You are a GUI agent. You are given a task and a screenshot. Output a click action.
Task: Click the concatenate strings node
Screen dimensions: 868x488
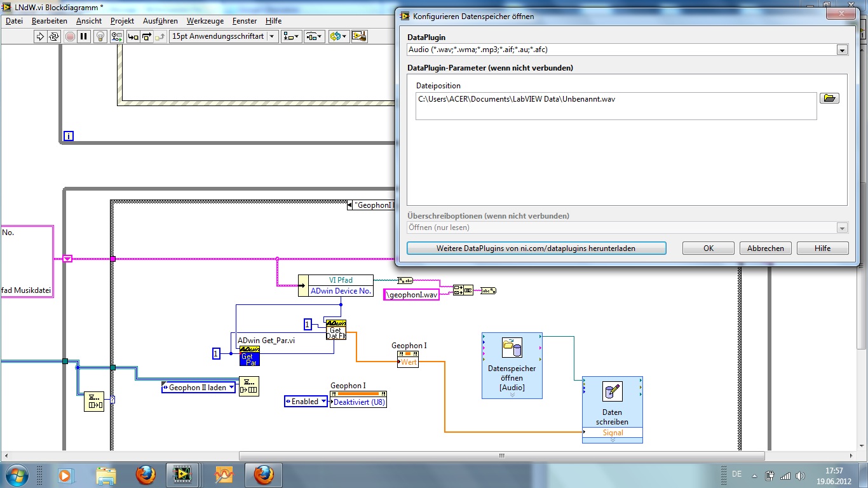click(463, 290)
